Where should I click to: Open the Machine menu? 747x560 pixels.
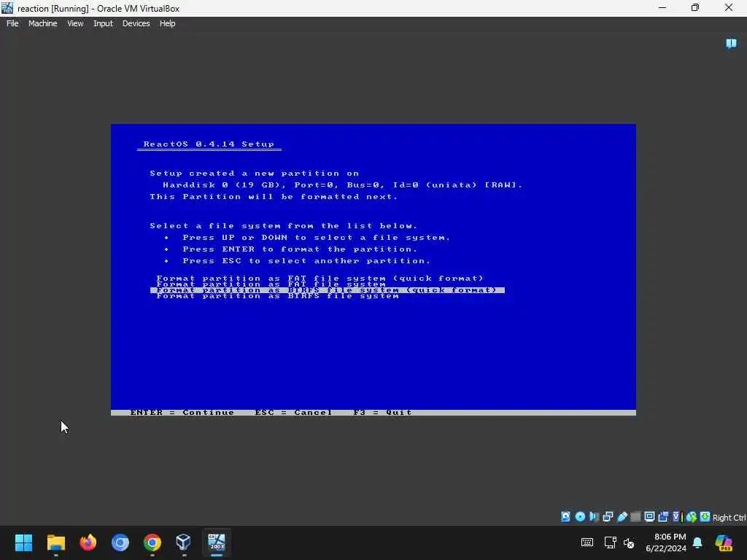pyautogui.click(x=42, y=23)
